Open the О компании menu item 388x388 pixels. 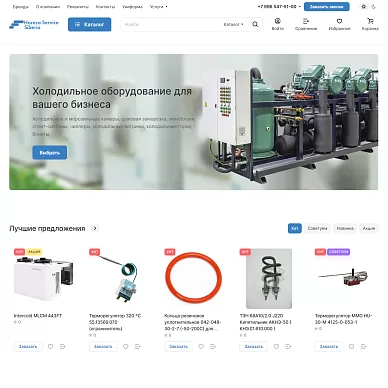tap(48, 7)
